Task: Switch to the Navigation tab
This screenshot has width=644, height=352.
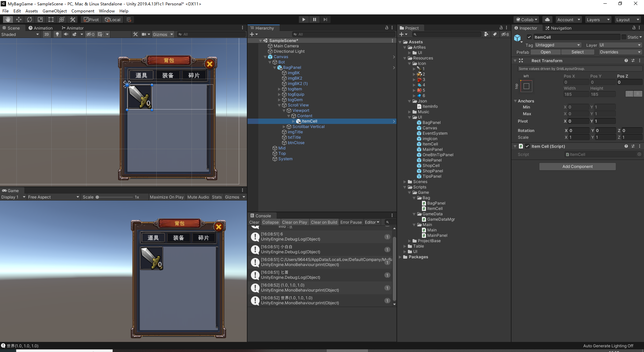Action: click(x=558, y=28)
